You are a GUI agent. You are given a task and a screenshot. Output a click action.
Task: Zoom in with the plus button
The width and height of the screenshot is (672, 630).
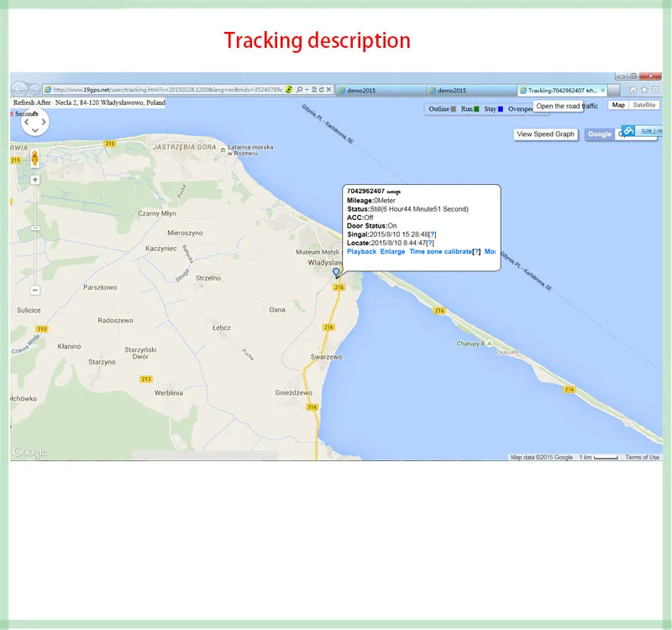click(x=35, y=180)
